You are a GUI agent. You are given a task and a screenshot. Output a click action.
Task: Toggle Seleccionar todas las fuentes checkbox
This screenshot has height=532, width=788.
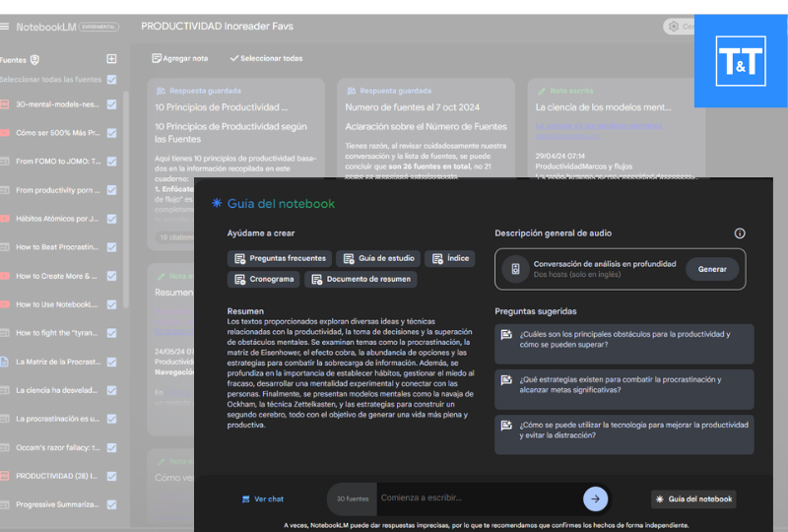pyautogui.click(x=111, y=80)
